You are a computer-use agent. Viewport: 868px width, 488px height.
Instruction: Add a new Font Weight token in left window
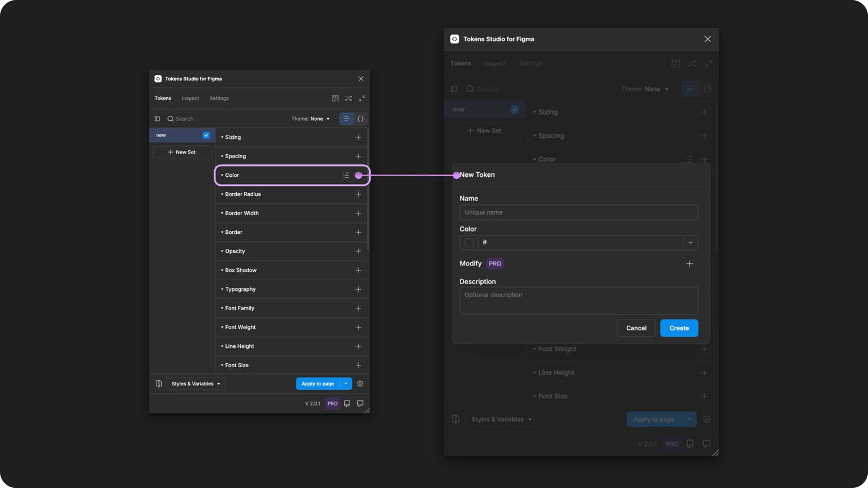pyautogui.click(x=358, y=328)
